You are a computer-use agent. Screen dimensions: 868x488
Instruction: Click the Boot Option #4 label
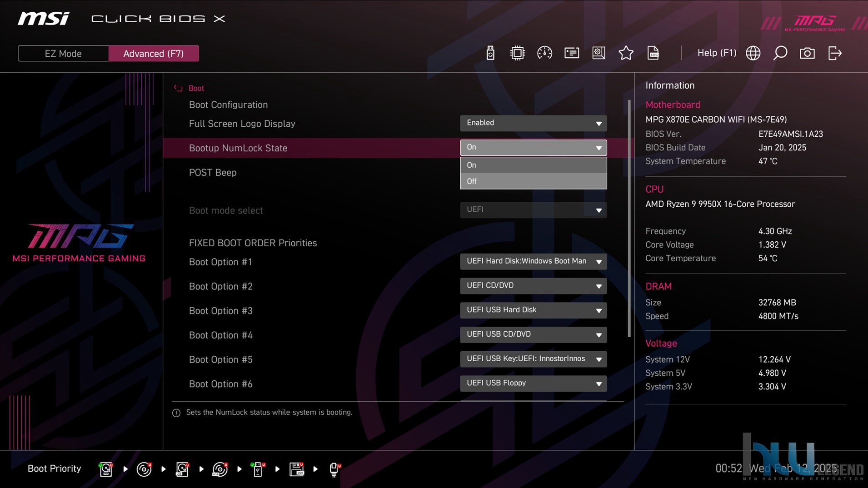point(220,335)
